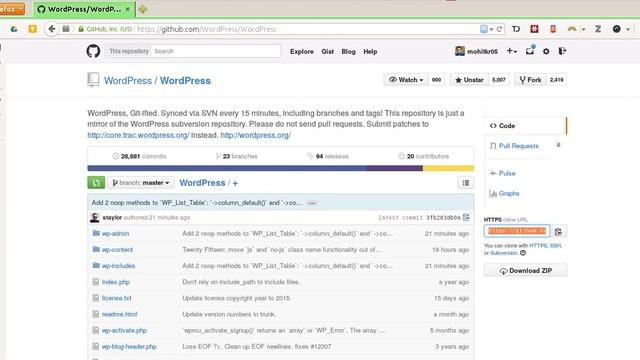The height and width of the screenshot is (360, 640).
Task: Open the yellow bookmark toolbar icon
Action: click(32, 29)
